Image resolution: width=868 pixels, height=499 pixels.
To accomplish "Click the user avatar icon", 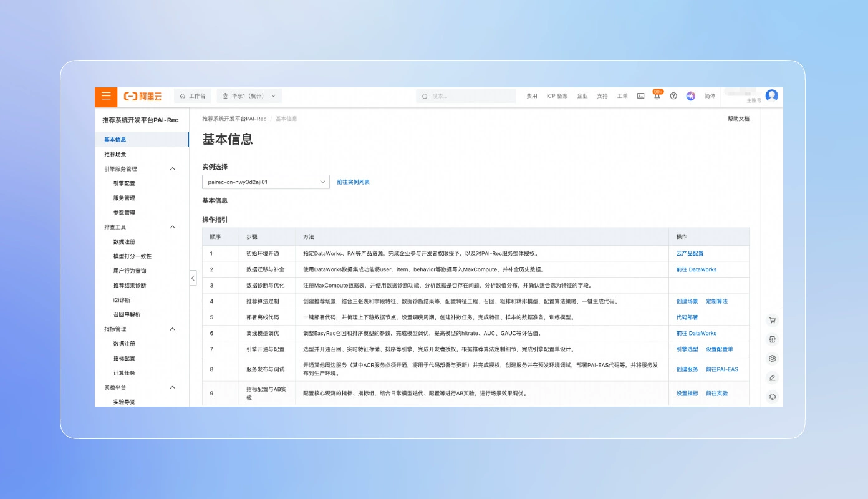I will (772, 95).
